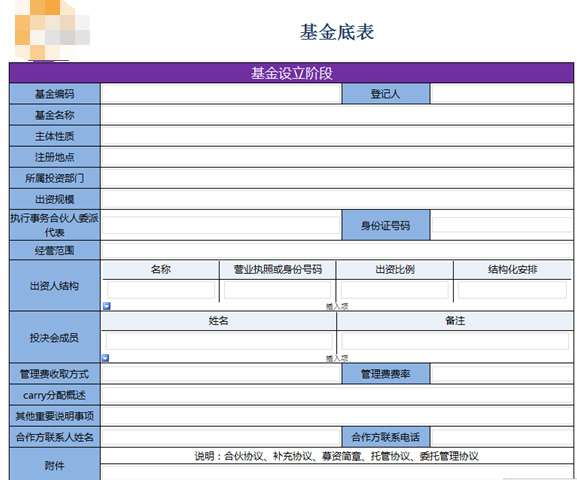
Task: Click the 出资比例 cell input
Action: point(394,290)
